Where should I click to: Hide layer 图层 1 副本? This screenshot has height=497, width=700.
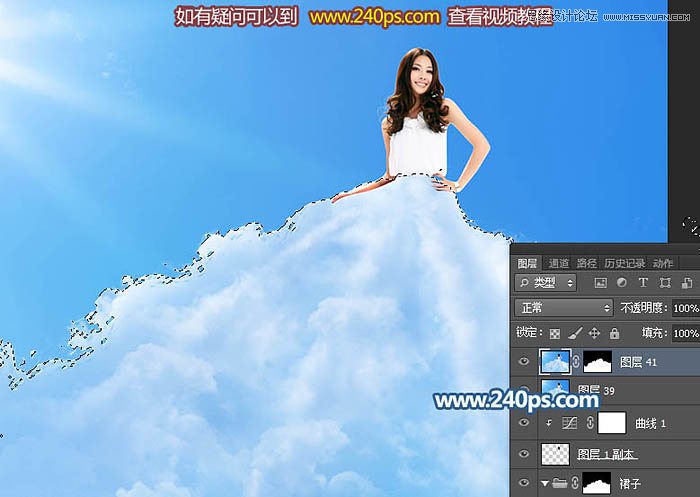click(x=524, y=454)
